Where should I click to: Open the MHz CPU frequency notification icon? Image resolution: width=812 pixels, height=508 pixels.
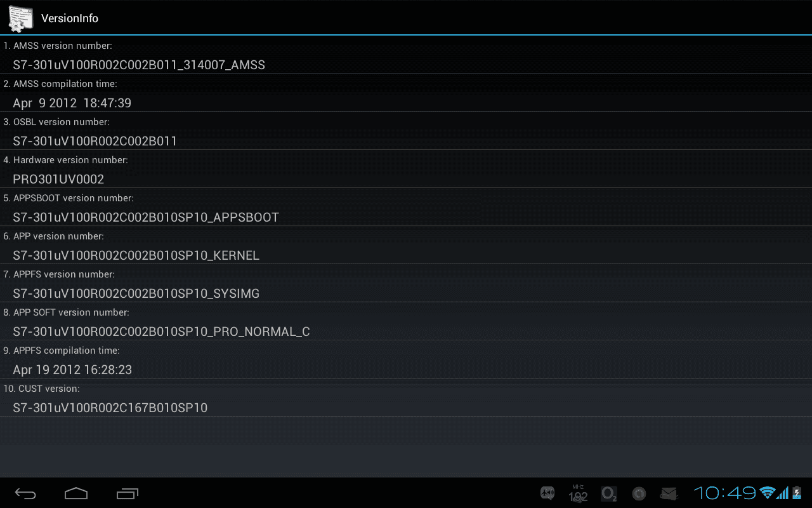pos(578,493)
